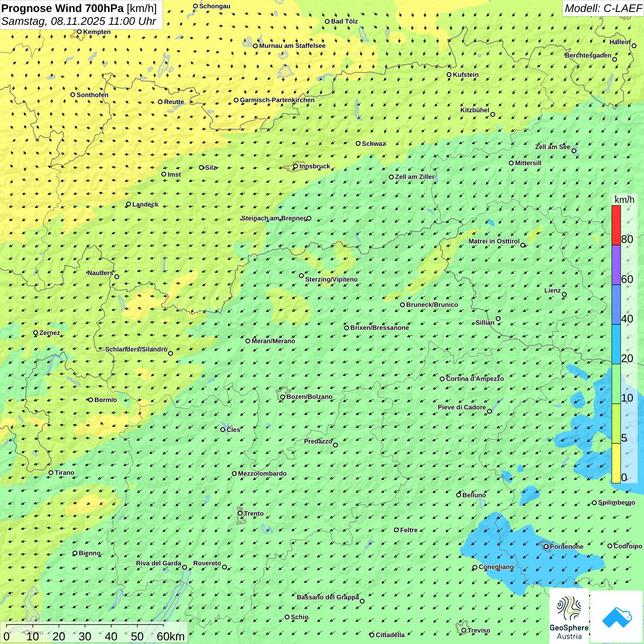Click the Treviso city label
Image resolution: width=644 pixels, height=644 pixels.
point(478,630)
